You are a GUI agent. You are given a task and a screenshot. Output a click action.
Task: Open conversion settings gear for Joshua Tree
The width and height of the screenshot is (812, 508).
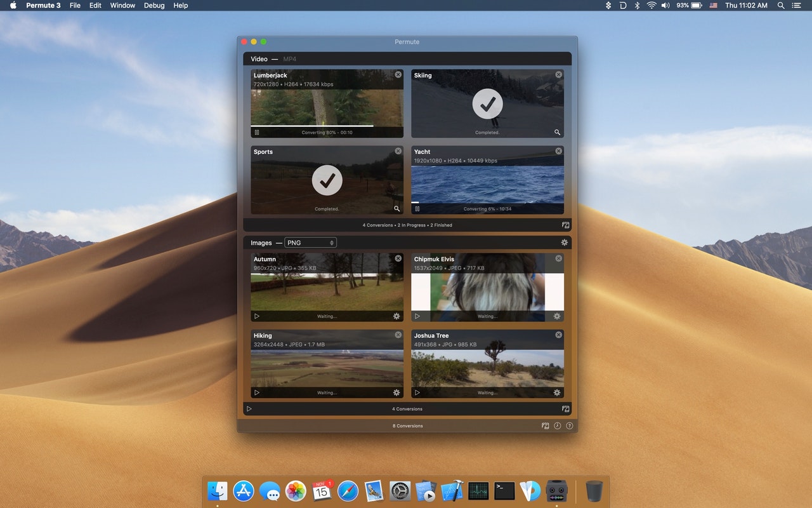point(557,392)
